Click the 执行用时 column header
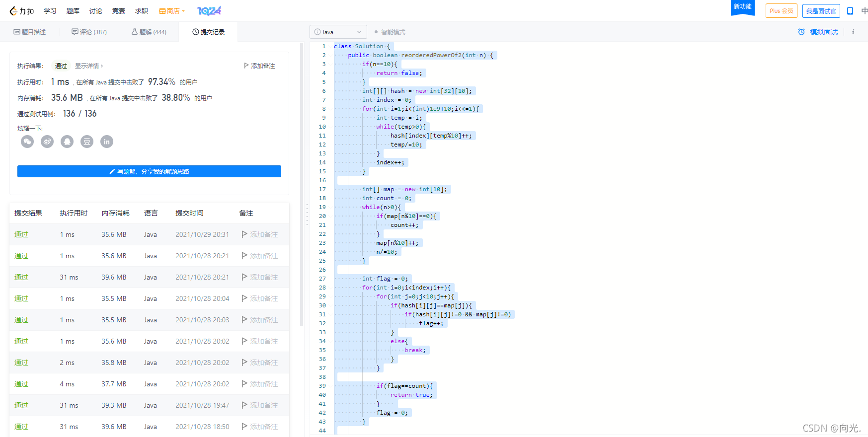868x437 pixels. coord(74,213)
